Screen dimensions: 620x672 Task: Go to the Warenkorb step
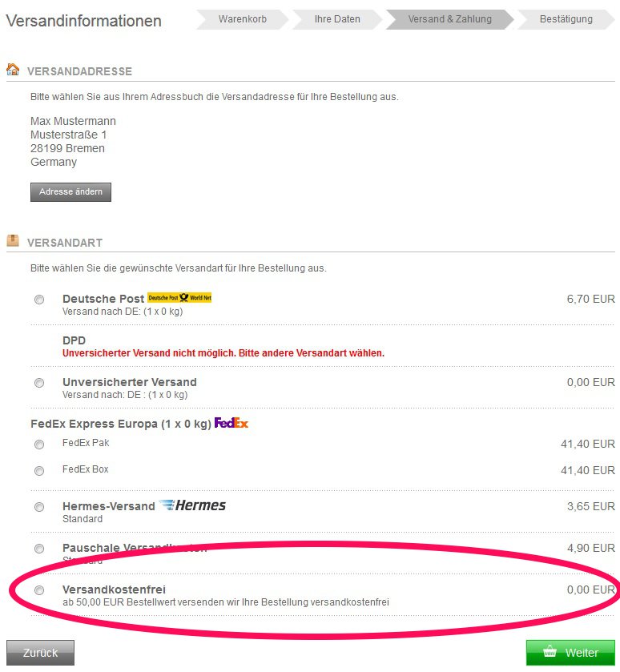click(243, 19)
